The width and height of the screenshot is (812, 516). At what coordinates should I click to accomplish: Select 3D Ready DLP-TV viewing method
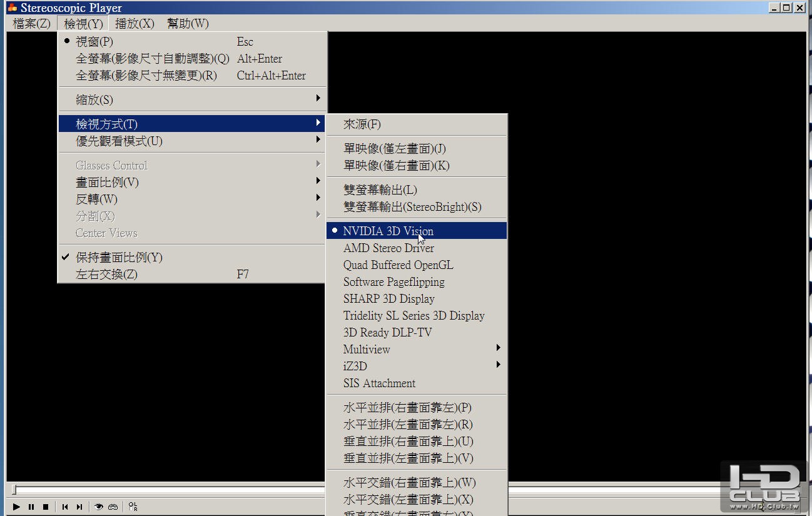click(x=417, y=332)
